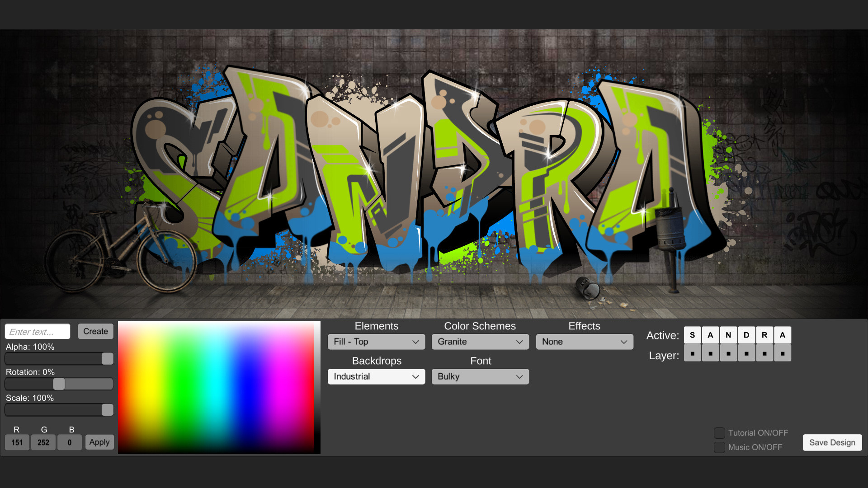Click the Enter text input field
This screenshot has width=868, height=488.
pos(37,331)
